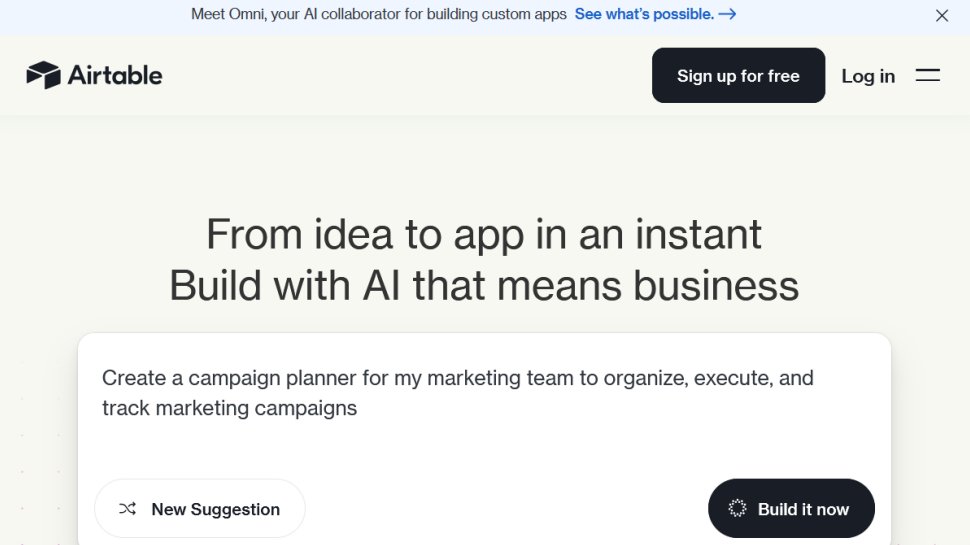Viewport: 970px width, 545px height.
Task: Follow the See what's possible link
Action: point(655,14)
